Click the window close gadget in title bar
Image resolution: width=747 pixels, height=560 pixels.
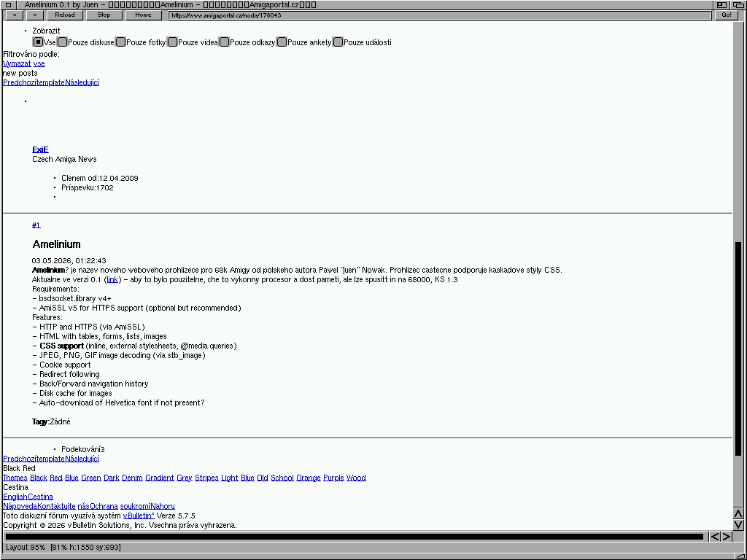[8, 5]
